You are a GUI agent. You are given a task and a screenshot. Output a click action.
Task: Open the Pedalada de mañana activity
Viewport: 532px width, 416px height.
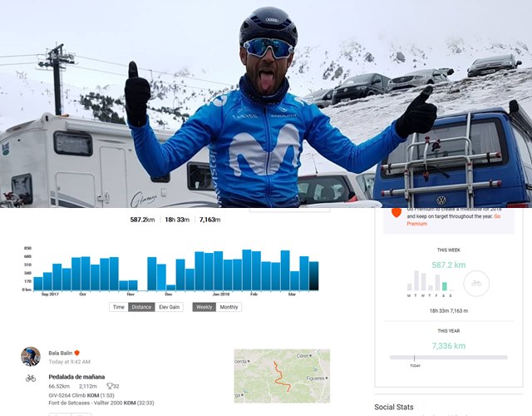tap(76, 377)
